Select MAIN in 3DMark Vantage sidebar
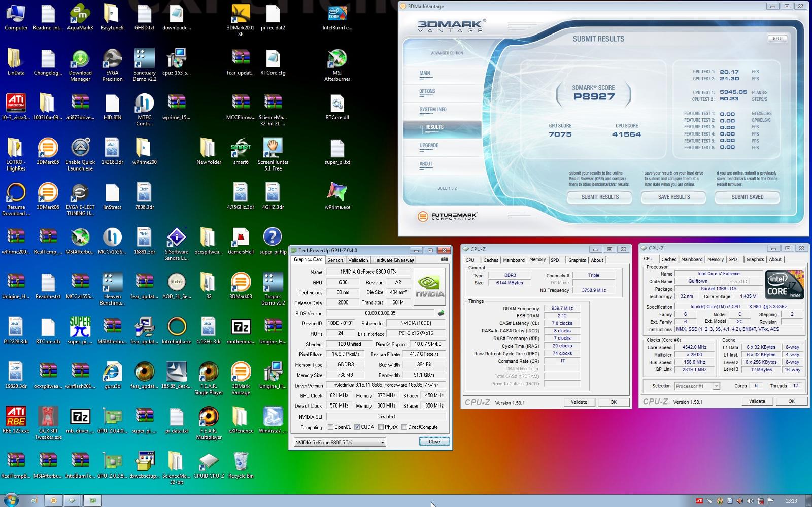This screenshot has height=507, width=812. [425, 73]
